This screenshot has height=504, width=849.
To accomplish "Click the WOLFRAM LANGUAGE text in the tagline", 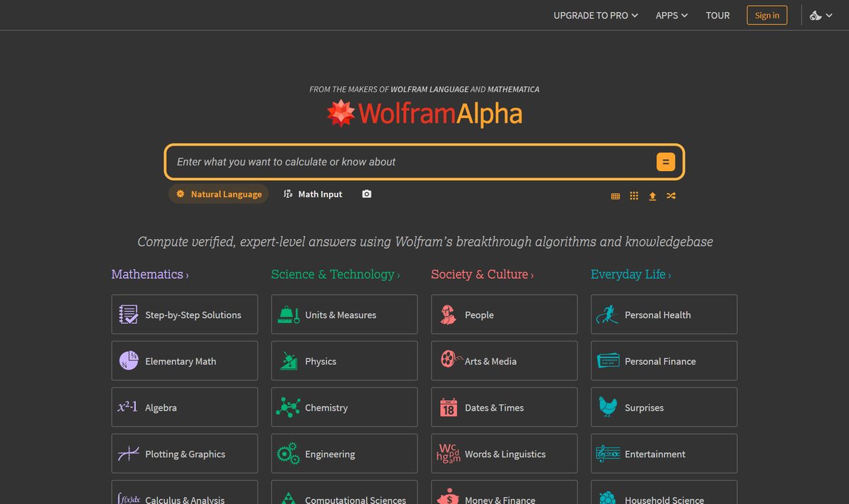I will (x=429, y=89).
